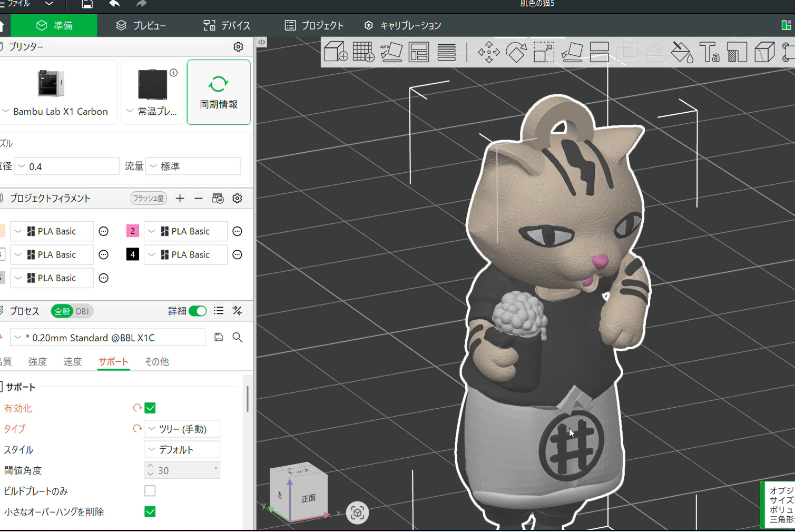The width and height of the screenshot is (795, 532).
Task: Select the Rotate tool in toolbar
Action: [516, 52]
